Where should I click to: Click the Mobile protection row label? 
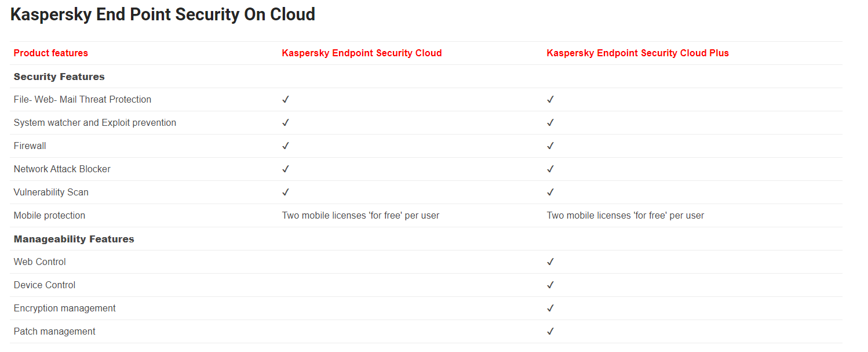49,215
